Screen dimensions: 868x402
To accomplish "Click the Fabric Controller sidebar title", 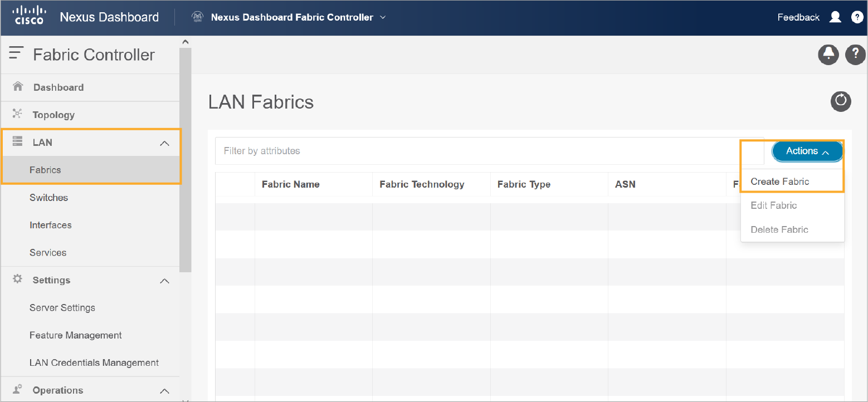I will tap(94, 55).
